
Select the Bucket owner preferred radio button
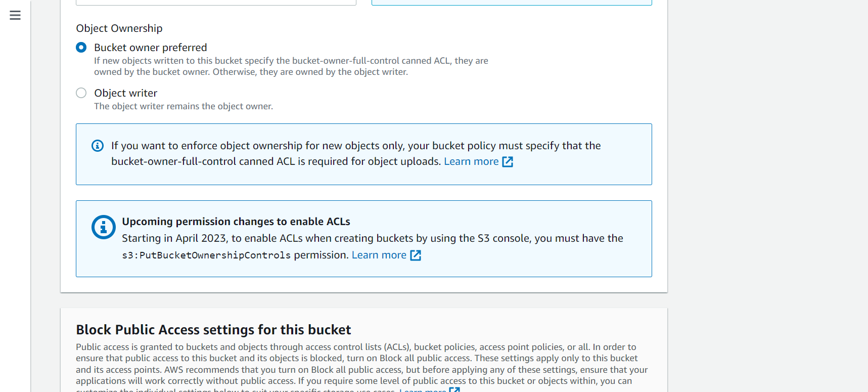coord(81,48)
